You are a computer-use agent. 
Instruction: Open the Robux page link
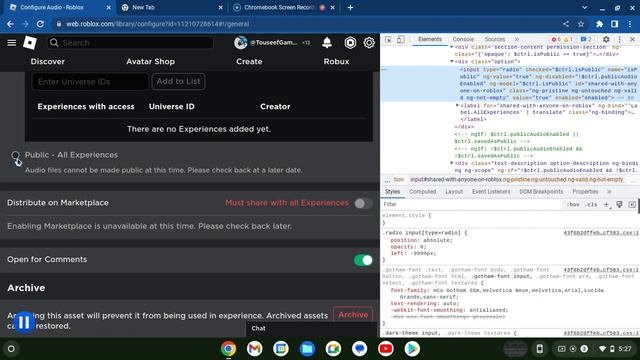(x=336, y=62)
